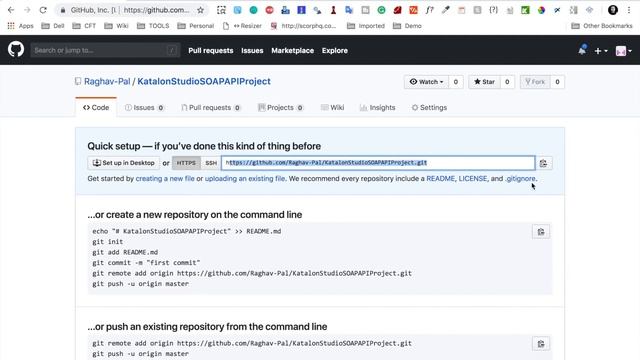The image size is (640, 360).
Task: Select SSH clone protocol
Action: click(211, 163)
